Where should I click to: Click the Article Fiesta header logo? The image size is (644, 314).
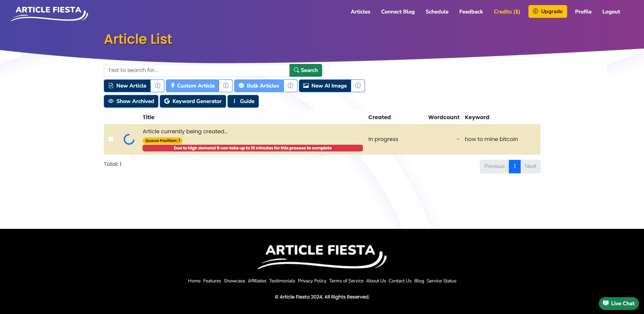click(50, 13)
